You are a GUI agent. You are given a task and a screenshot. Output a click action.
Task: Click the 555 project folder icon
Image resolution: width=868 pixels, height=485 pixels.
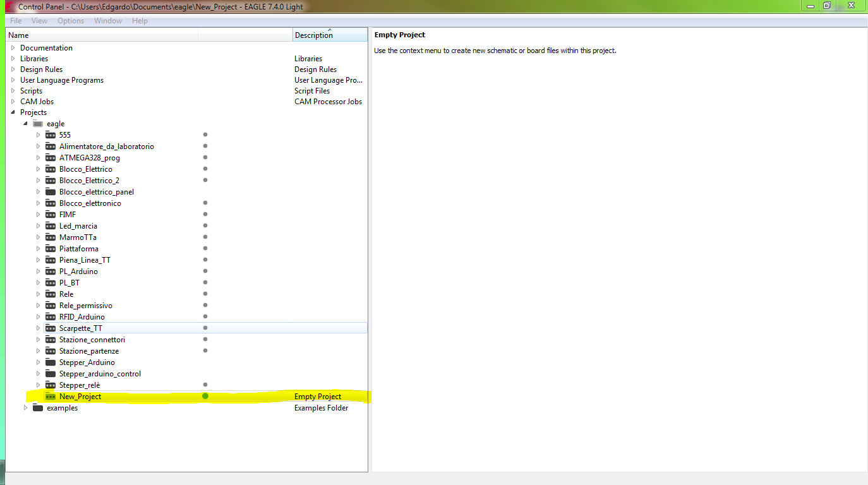pyautogui.click(x=51, y=135)
